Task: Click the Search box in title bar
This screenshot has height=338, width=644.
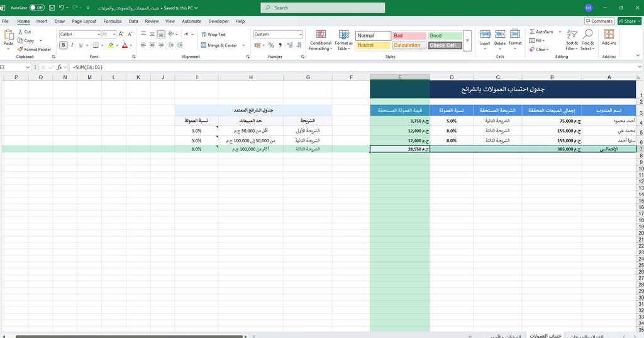Action: coord(323,8)
